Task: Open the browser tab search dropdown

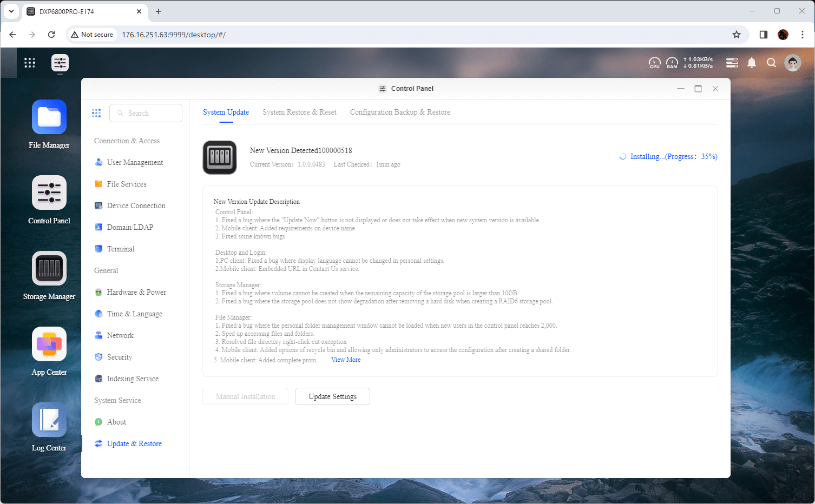Action: click(11, 11)
